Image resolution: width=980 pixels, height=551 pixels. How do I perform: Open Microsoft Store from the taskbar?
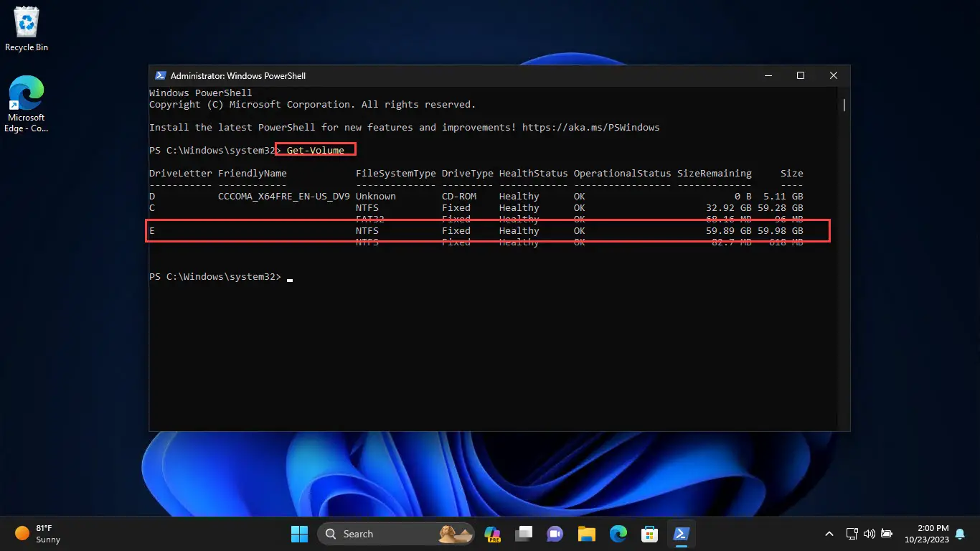click(650, 534)
